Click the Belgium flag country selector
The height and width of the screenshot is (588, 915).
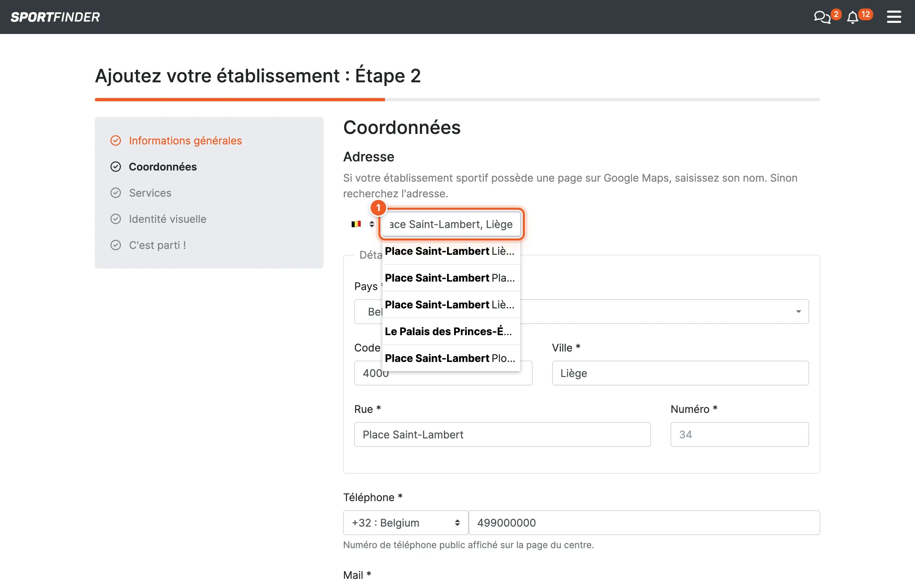pos(362,224)
